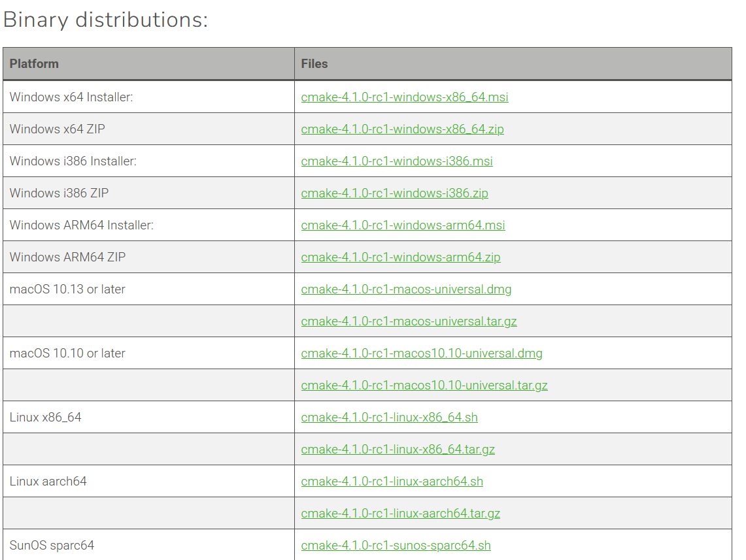Click the cmake-4.1.0-rc1-macos-universal.tar.gz link
Image resolution: width=746 pixels, height=560 pixels.
point(409,321)
